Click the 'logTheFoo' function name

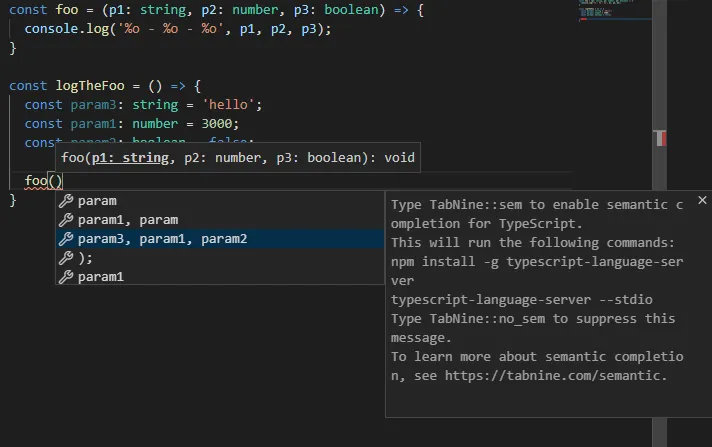(x=90, y=86)
